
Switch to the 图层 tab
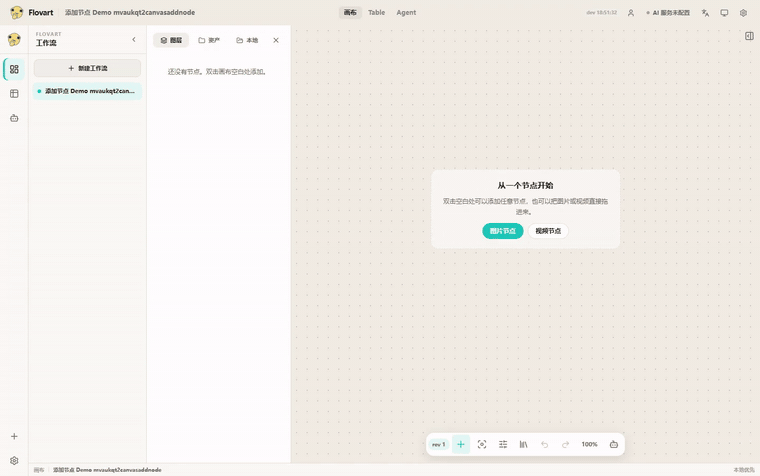171,40
